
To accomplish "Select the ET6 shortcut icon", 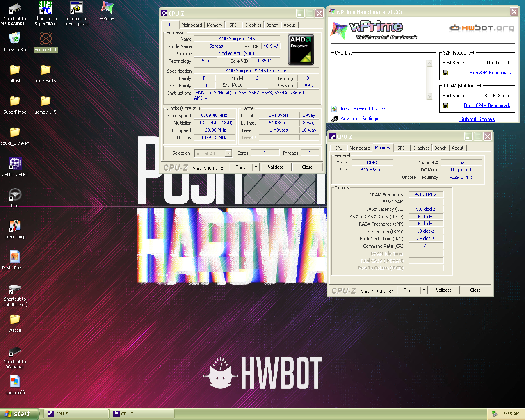I will coord(15,195).
